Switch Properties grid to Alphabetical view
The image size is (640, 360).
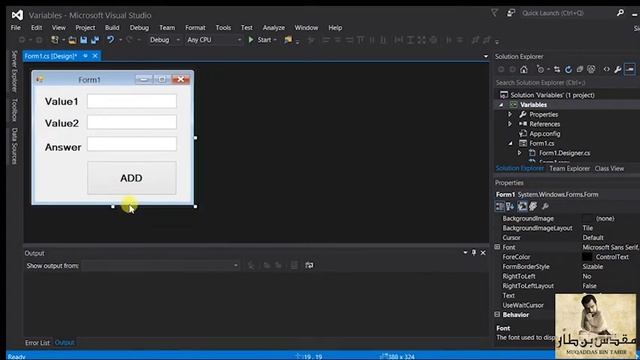[x=510, y=207]
